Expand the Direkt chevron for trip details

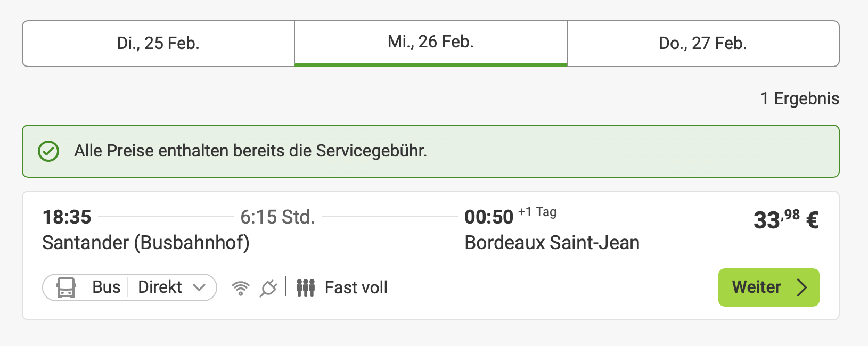(x=200, y=287)
